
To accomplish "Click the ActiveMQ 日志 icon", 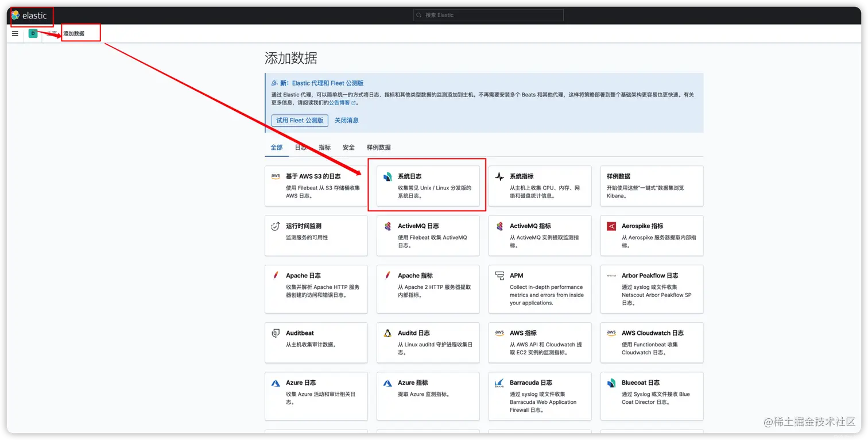I will click(387, 226).
